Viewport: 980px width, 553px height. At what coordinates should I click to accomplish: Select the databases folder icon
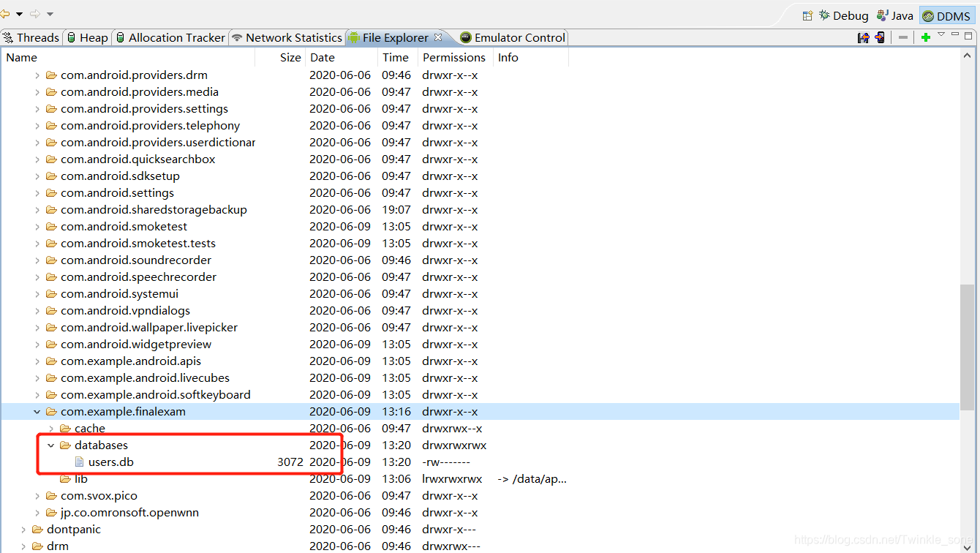click(x=65, y=445)
